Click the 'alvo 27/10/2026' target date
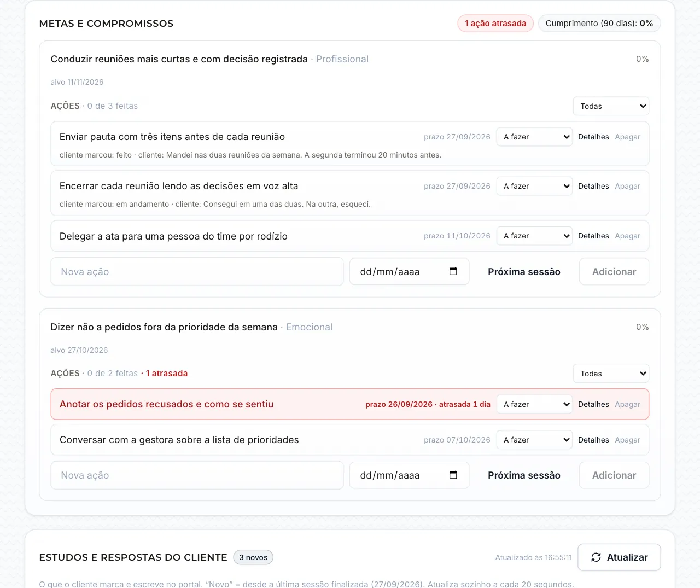The image size is (700, 588). pyautogui.click(x=79, y=350)
